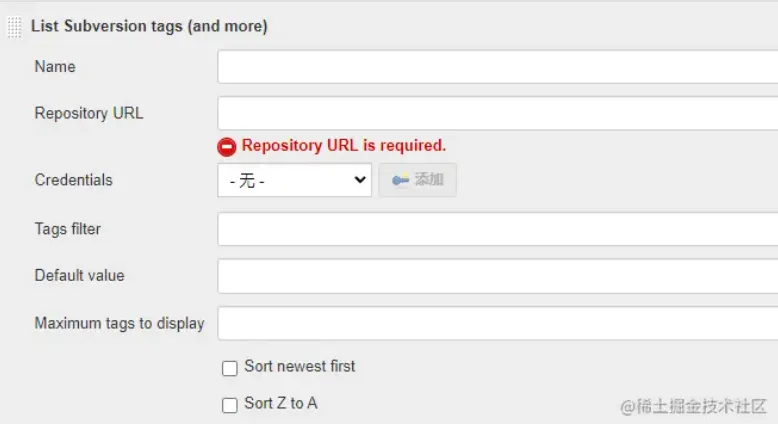Click the Credentials label

73,180
